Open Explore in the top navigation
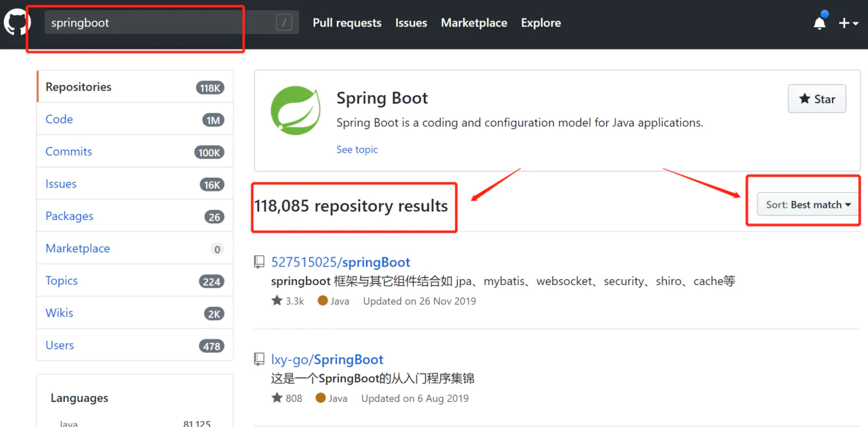This screenshot has height=427, width=868. [x=540, y=23]
